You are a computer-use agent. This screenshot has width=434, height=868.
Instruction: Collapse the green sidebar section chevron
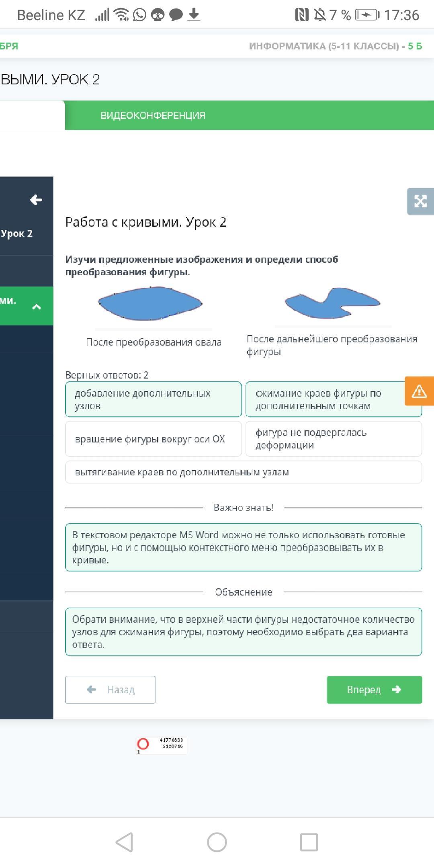(x=36, y=307)
